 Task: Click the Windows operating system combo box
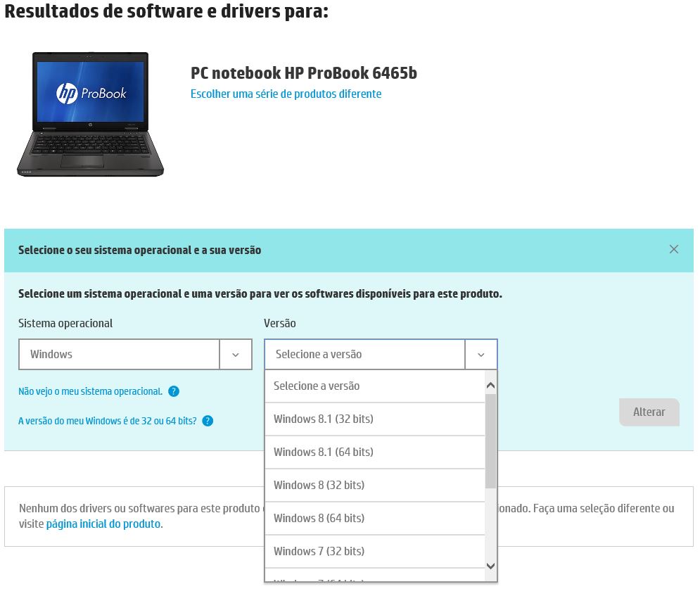135,355
